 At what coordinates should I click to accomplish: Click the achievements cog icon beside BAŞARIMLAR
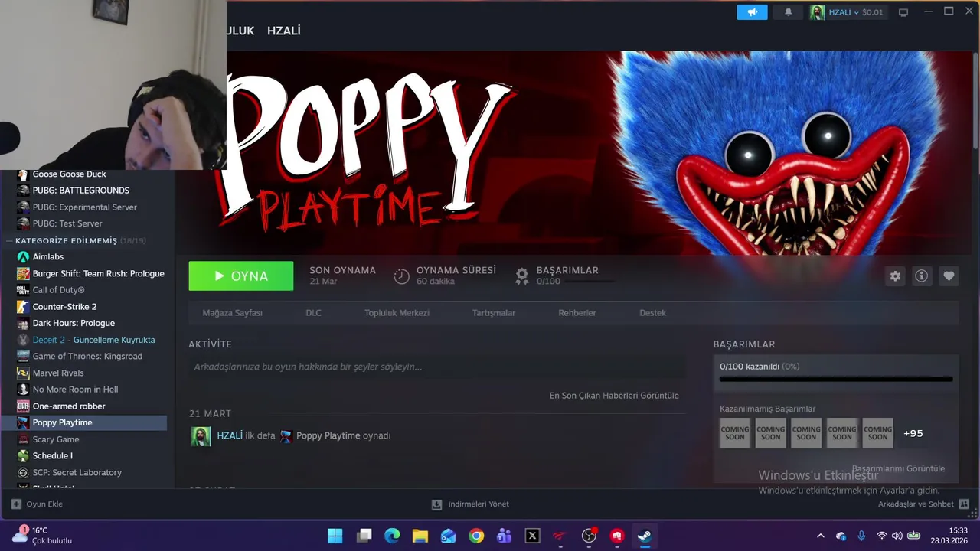pyautogui.click(x=522, y=276)
